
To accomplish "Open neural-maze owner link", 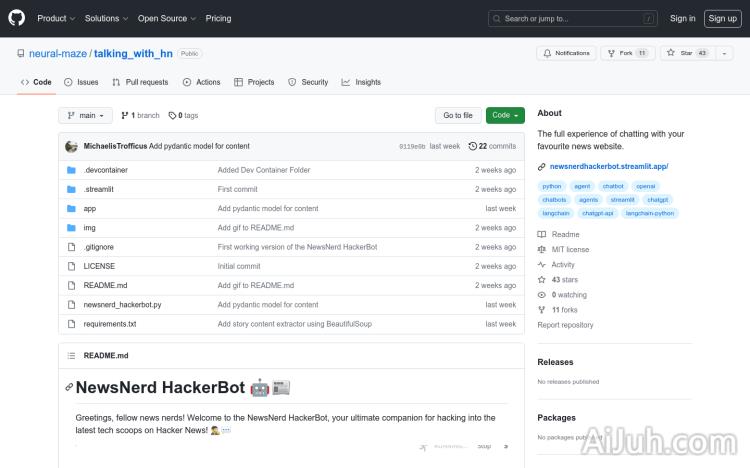I will [x=58, y=54].
